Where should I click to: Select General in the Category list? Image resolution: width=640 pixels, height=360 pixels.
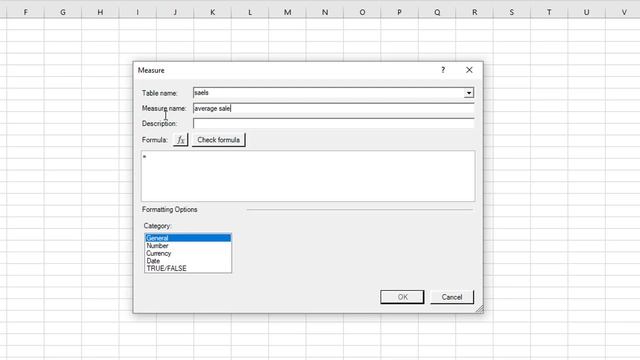point(188,238)
